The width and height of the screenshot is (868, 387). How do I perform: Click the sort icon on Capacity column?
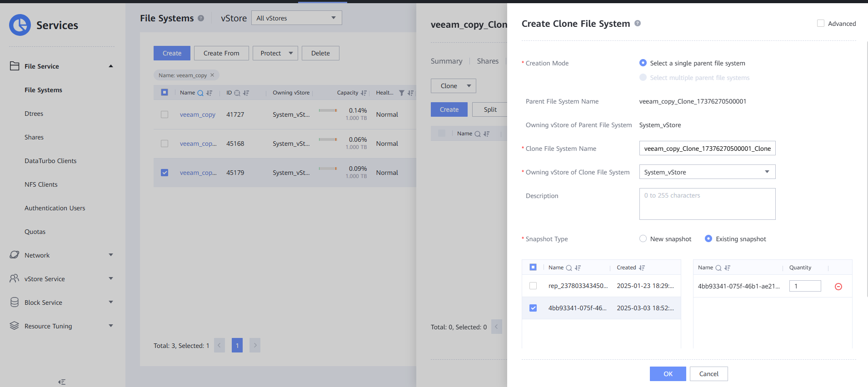364,93
